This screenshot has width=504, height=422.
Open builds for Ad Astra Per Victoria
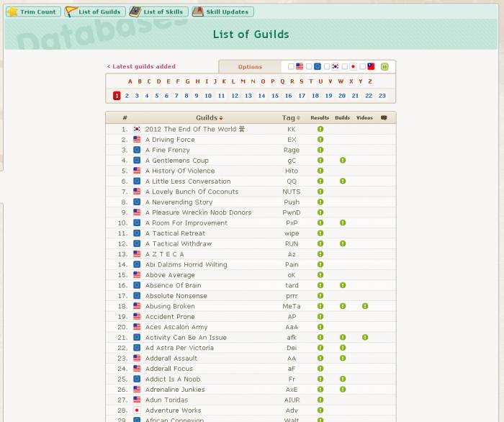[343, 348]
